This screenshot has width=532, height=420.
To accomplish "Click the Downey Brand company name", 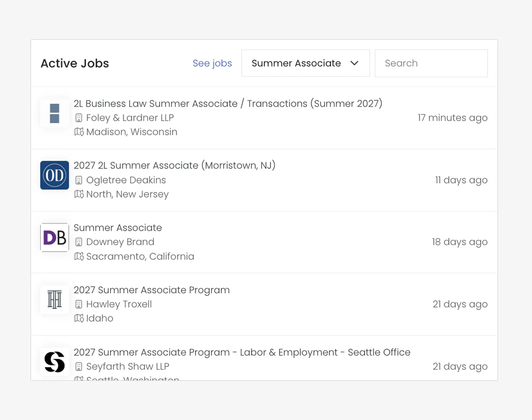I will 120,242.
